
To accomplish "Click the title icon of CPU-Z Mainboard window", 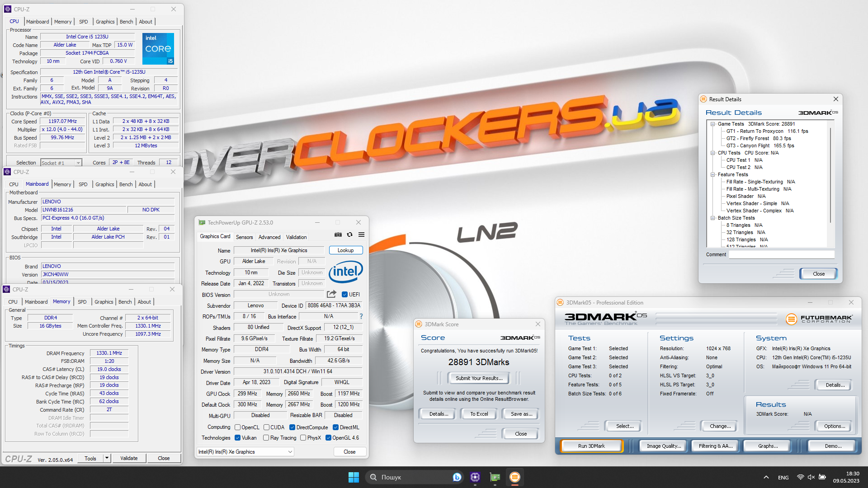I will point(7,172).
